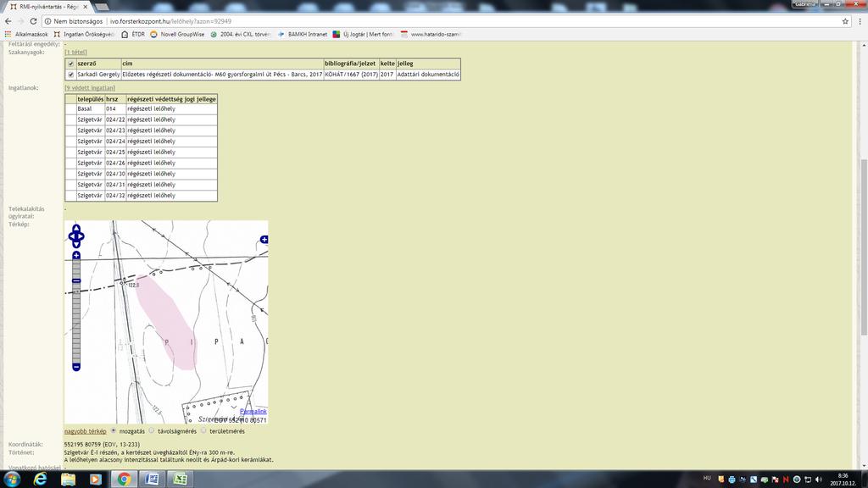
Task: Pan the map up with the arrow control
Action: click(x=76, y=229)
